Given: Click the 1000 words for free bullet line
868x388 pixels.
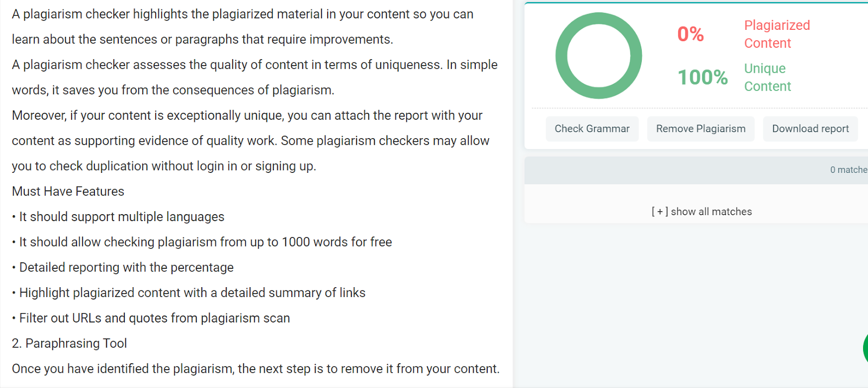Looking at the screenshot, I should pos(202,242).
